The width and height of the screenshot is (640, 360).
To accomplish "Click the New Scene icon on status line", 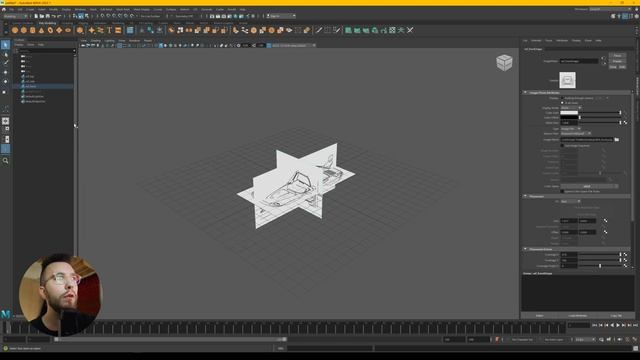I will click(36, 16).
